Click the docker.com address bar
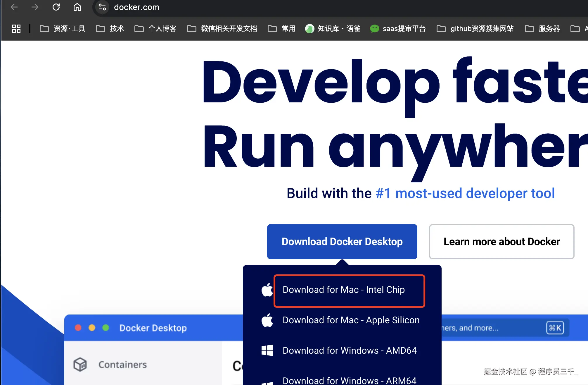Image resolution: width=588 pixels, height=385 pixels. [136, 7]
